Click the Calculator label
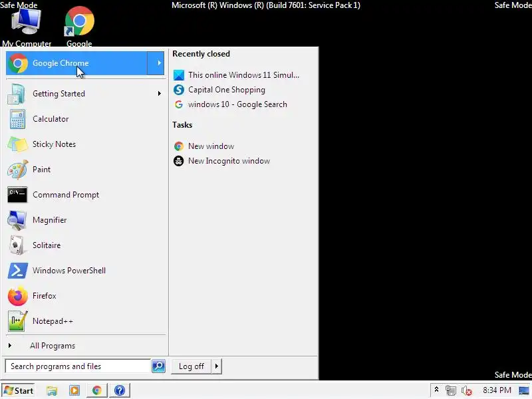This screenshot has height=399, width=532. [51, 119]
